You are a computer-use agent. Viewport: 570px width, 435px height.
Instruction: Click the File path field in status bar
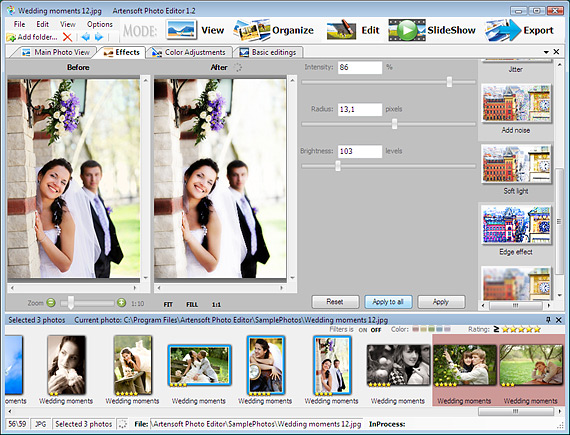pos(256,424)
